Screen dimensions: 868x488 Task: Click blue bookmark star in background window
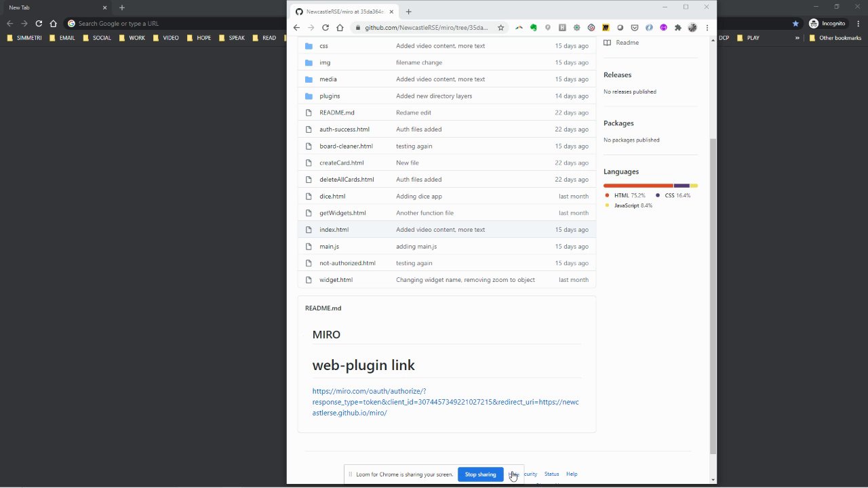795,23
